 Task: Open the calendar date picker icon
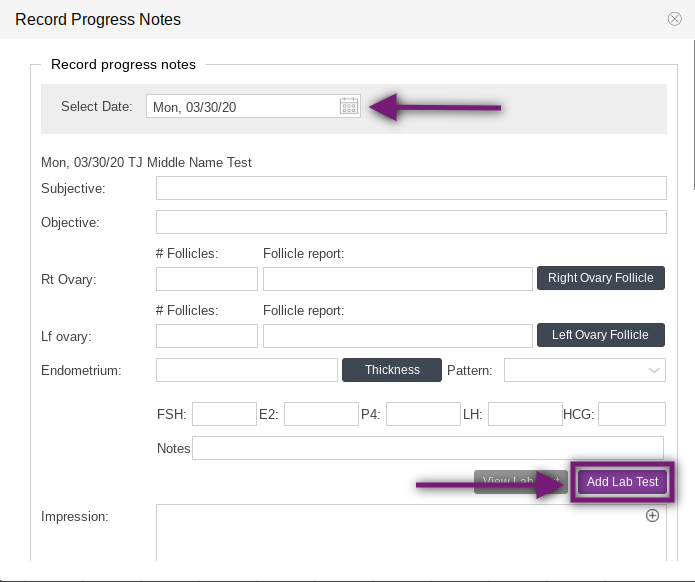[349, 107]
